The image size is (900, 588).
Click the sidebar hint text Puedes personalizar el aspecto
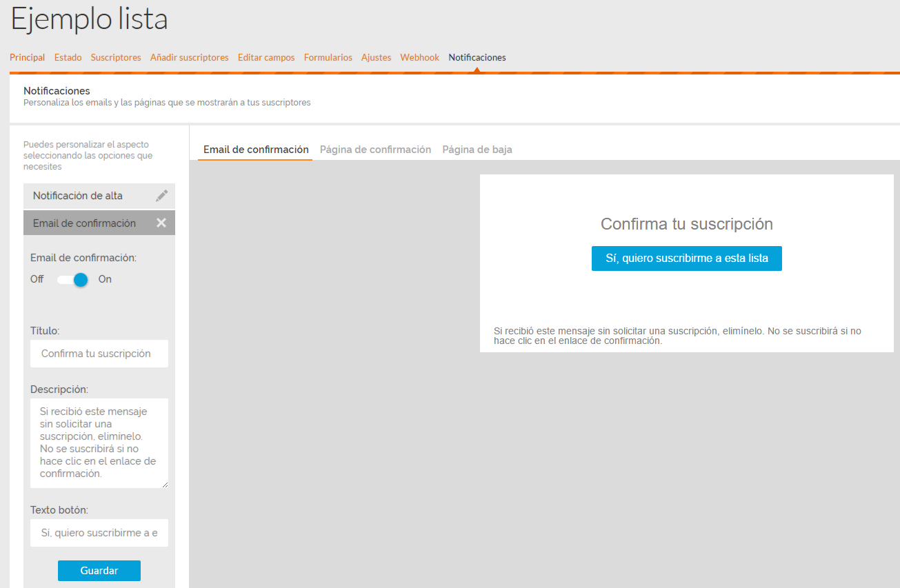(88, 156)
